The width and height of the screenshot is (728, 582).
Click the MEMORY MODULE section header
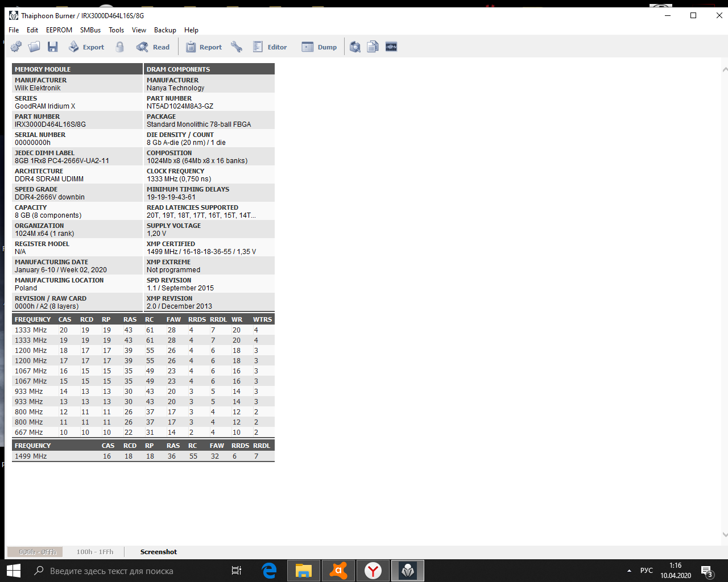click(x=77, y=69)
